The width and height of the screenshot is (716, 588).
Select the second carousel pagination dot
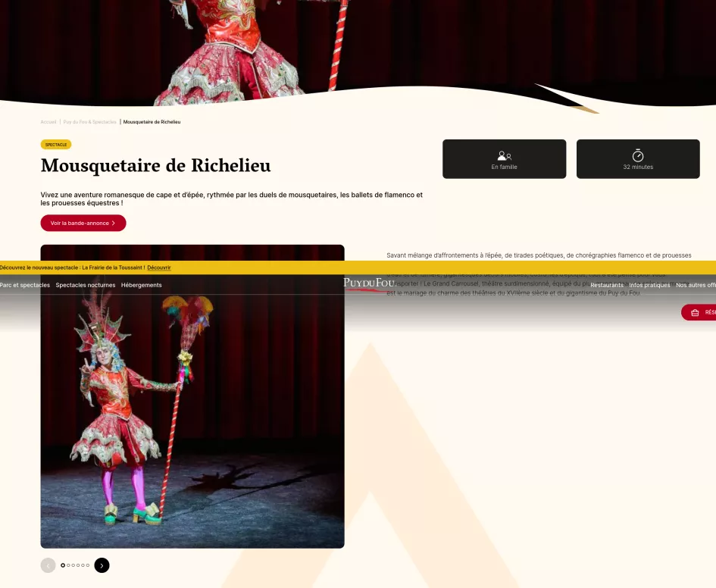click(x=68, y=565)
